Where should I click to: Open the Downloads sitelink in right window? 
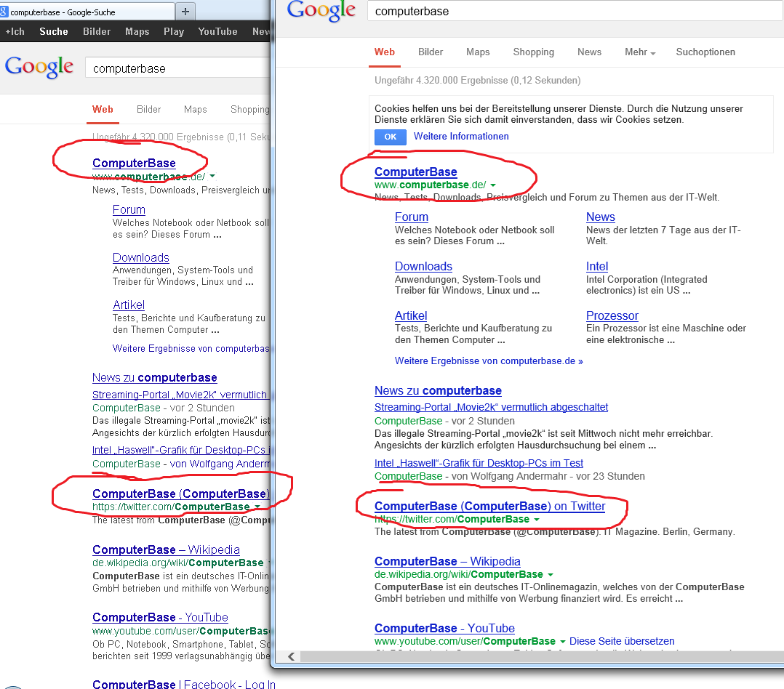point(423,266)
